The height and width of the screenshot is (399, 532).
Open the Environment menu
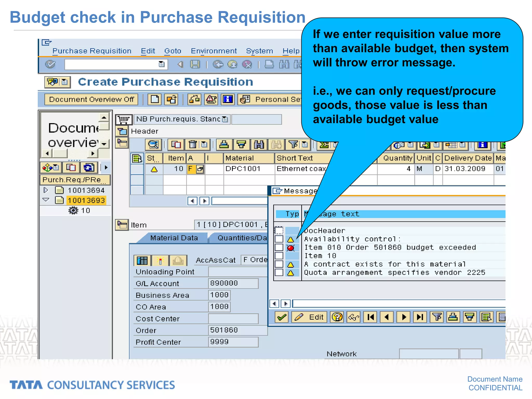214,51
